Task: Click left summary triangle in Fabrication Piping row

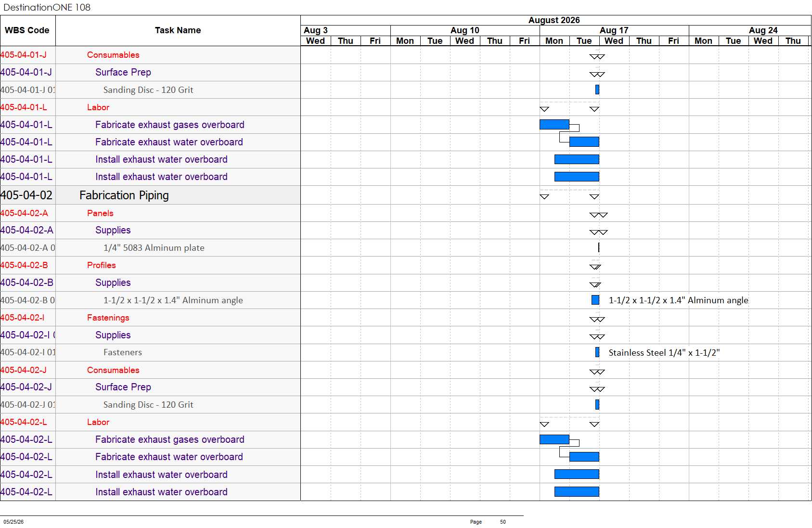Action: coord(544,196)
